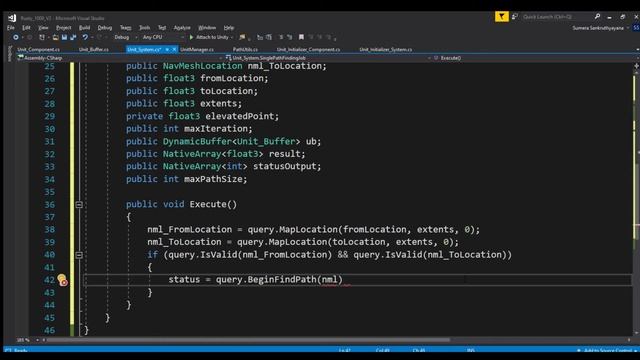This screenshot has width=640, height=360.
Task: Open the feedback icon beside Quick Launch
Action: coord(514,17)
